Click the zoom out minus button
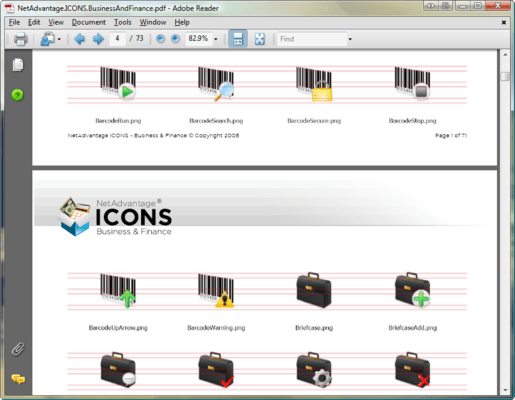515x400 pixels. [160, 39]
